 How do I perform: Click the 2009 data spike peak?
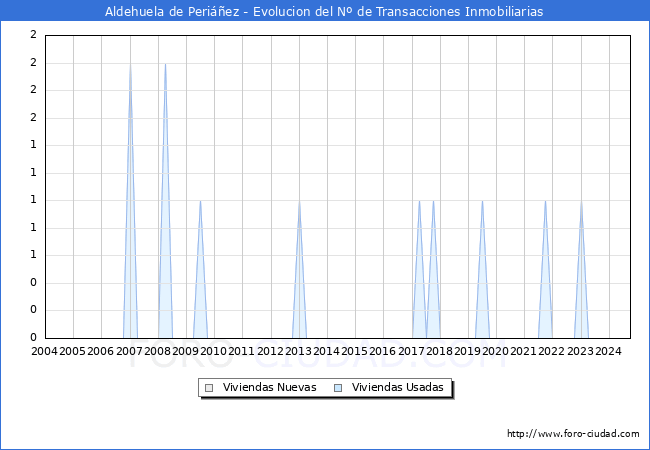pyautogui.click(x=200, y=201)
